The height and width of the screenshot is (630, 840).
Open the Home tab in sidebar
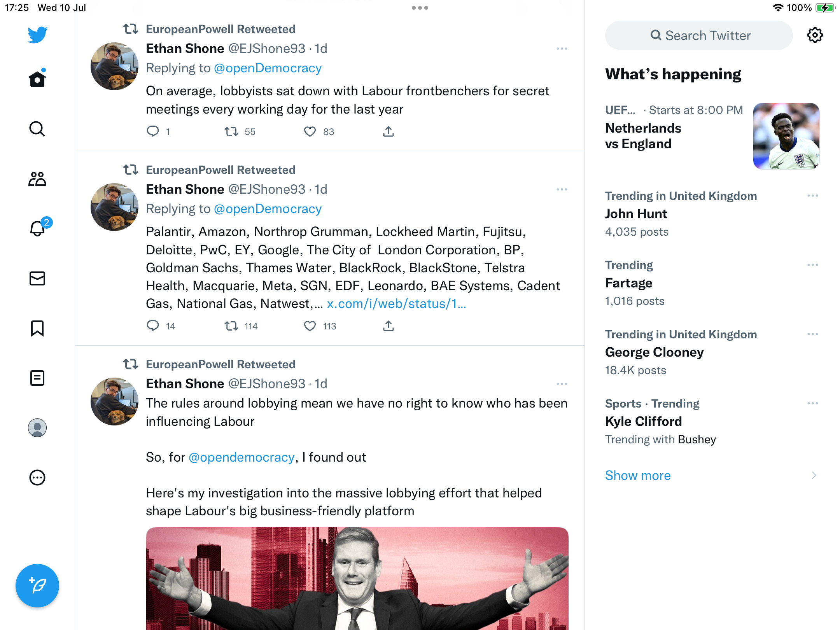pos(37,79)
